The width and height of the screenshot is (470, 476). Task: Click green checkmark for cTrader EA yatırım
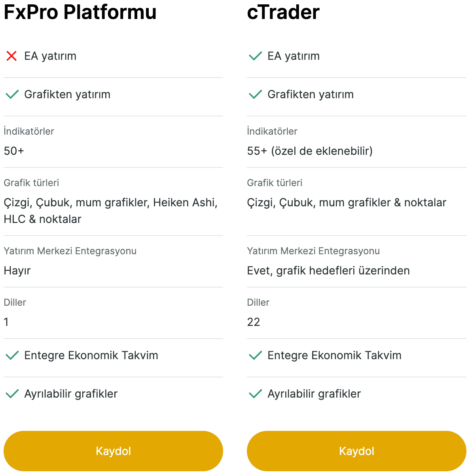pos(255,56)
